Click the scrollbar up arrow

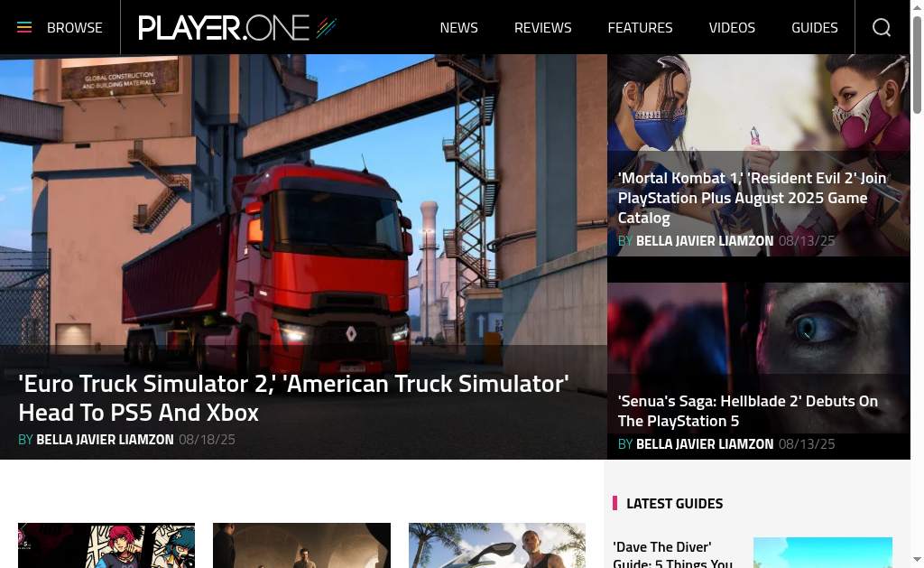click(x=917, y=7)
